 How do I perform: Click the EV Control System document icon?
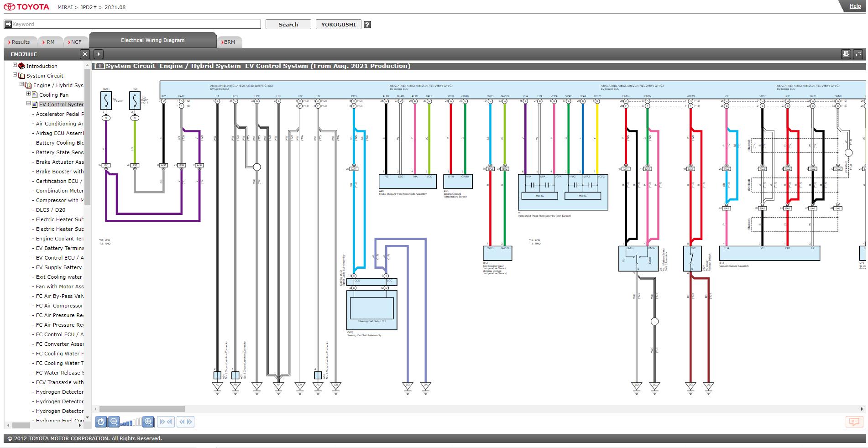(35, 104)
